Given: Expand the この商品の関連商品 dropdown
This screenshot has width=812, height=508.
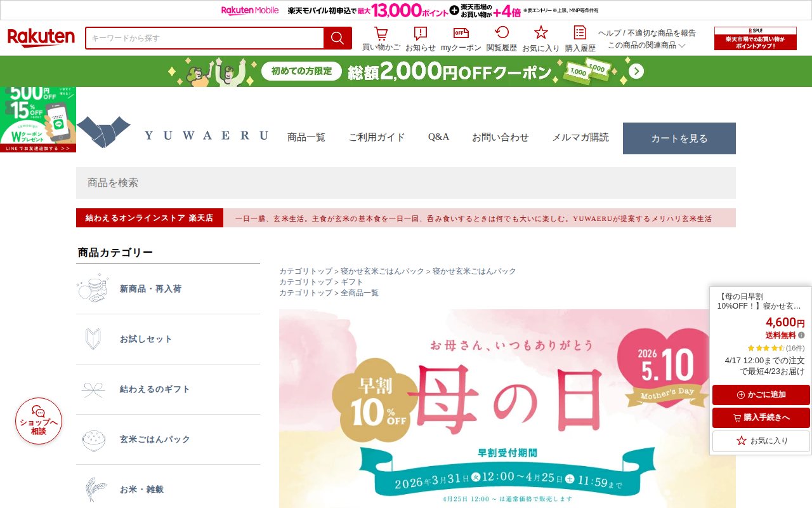Looking at the screenshot, I should pyautogui.click(x=647, y=46).
